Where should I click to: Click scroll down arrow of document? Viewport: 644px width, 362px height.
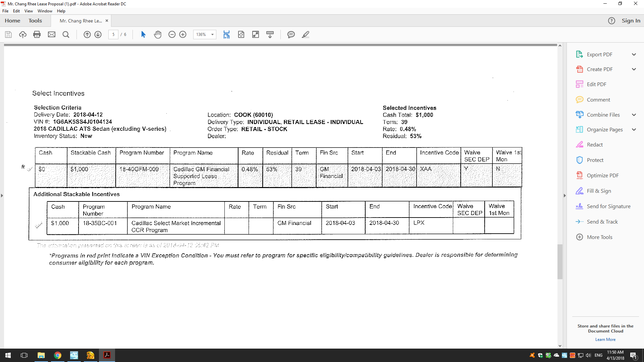click(560, 346)
